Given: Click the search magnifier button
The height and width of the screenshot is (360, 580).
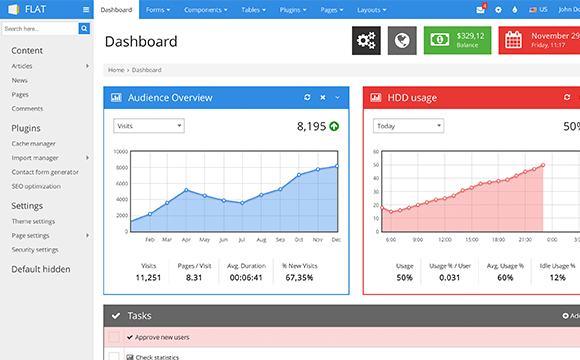Looking at the screenshot, I should 84,28.
